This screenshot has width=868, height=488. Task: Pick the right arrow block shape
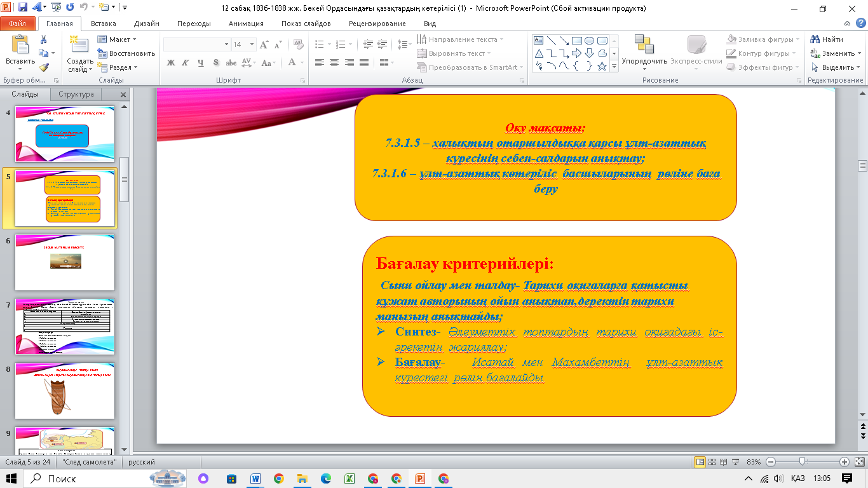pyautogui.click(x=576, y=53)
